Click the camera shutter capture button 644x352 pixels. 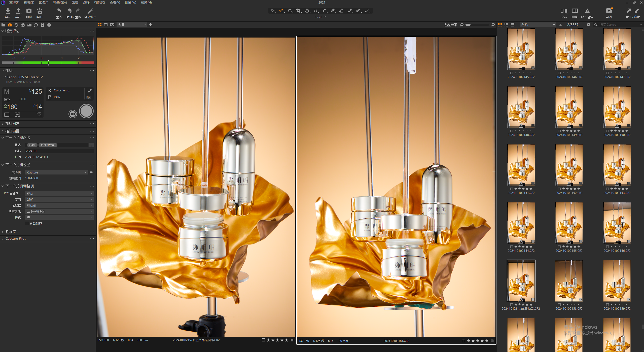pyautogui.click(x=86, y=111)
